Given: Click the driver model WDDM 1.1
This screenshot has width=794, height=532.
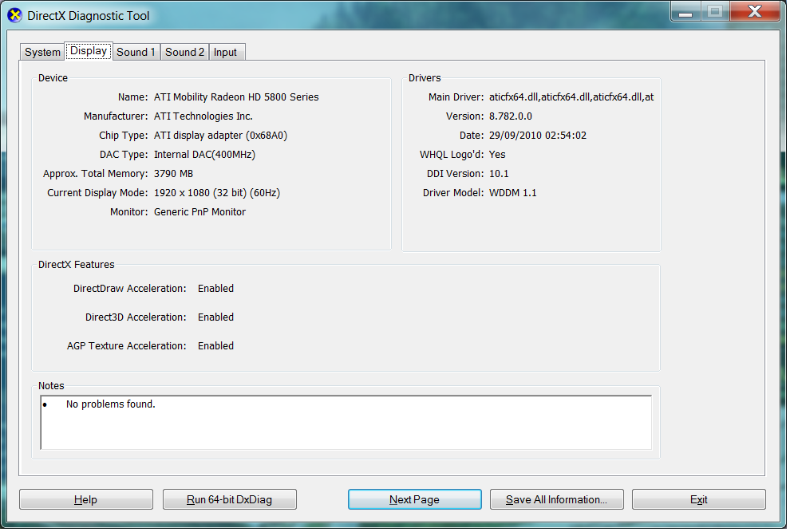Looking at the screenshot, I should point(513,193).
